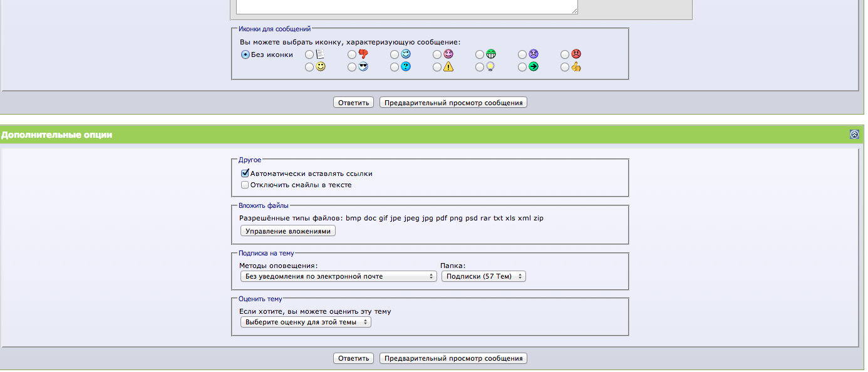Collapse the 'Дополнительные опции' section
This screenshot has height=372, width=868.
[x=854, y=135]
